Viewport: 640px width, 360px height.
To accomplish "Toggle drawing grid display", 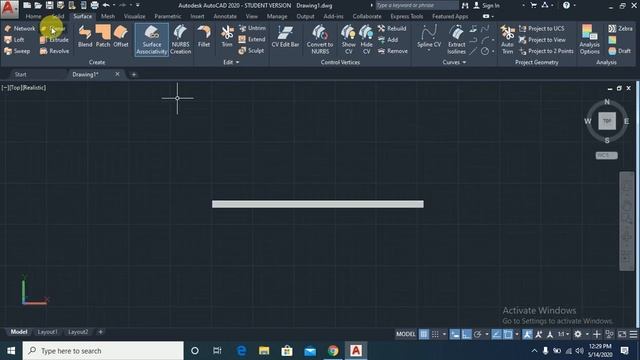I will (424, 334).
